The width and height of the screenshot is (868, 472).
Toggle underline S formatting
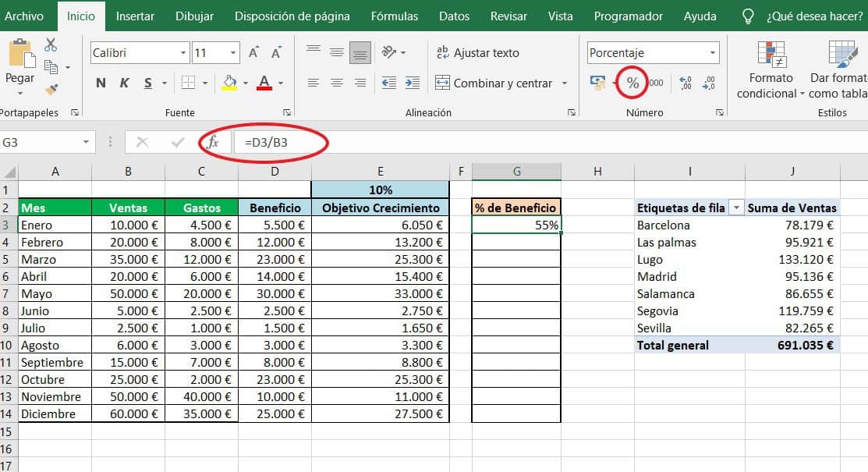148,83
